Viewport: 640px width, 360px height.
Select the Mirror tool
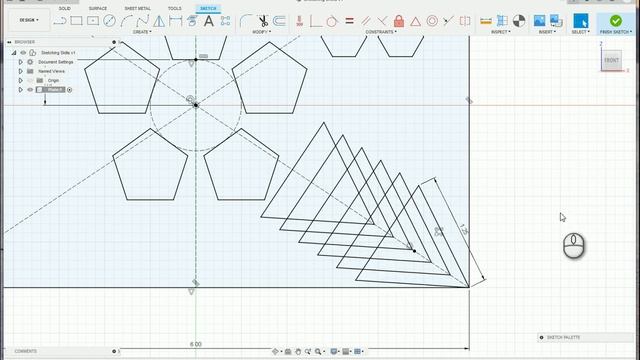pyautogui.click(x=159, y=21)
